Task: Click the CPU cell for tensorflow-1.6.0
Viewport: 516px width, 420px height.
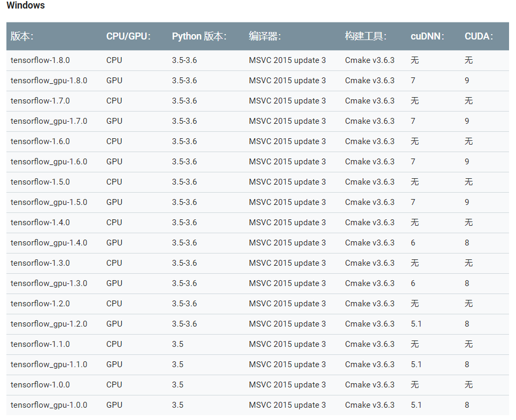Action: 114,141
